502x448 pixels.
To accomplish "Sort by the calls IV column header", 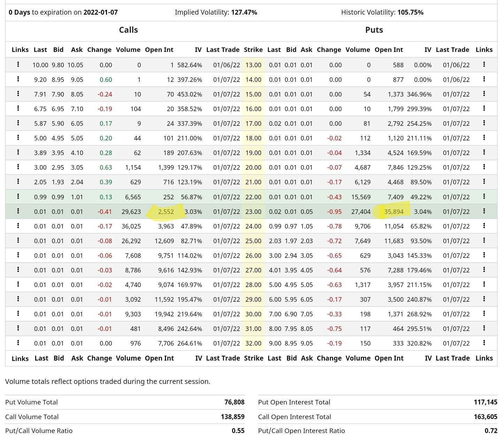I will pos(198,49).
